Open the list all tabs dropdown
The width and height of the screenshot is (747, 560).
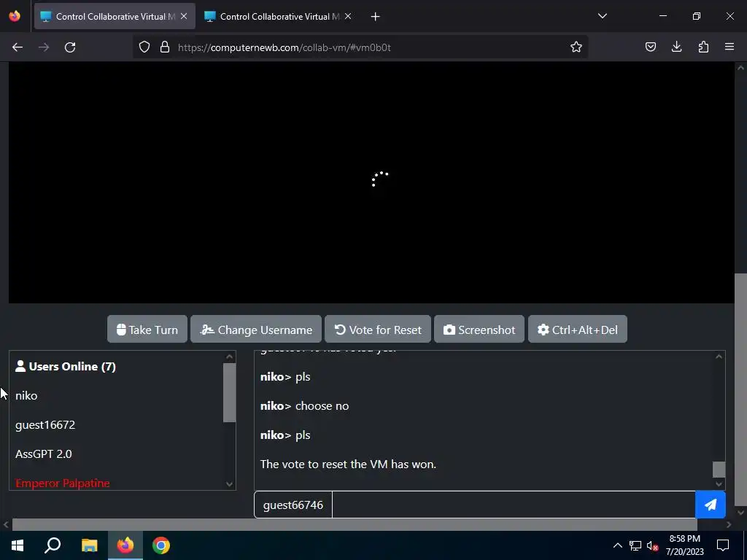[x=602, y=16]
